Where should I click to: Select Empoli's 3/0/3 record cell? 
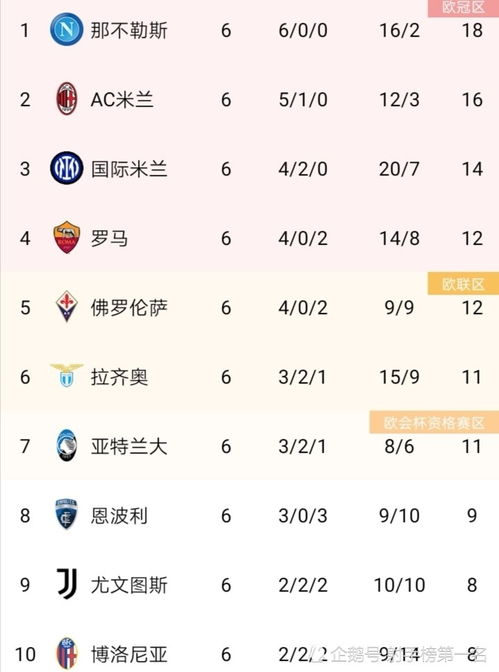[x=303, y=516]
